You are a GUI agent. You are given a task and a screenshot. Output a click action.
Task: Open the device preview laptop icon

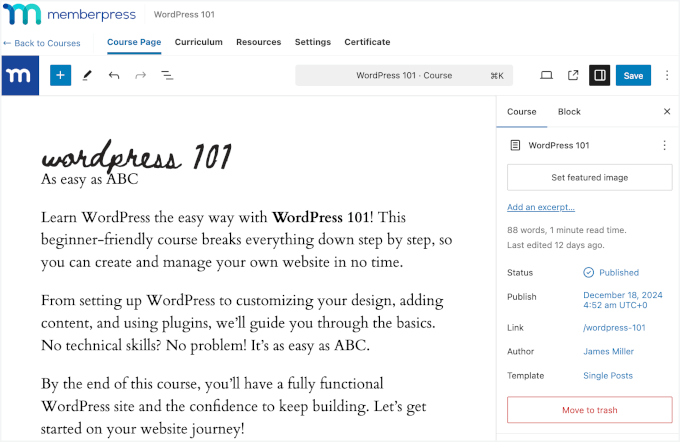546,75
